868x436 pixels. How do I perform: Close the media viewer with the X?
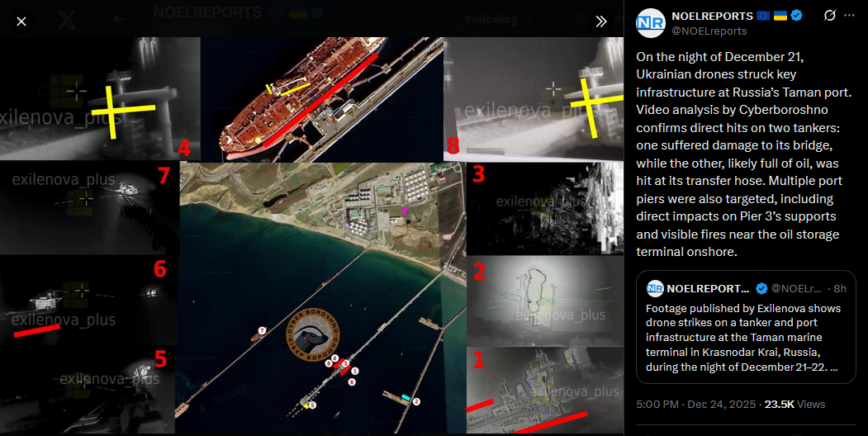[21, 21]
